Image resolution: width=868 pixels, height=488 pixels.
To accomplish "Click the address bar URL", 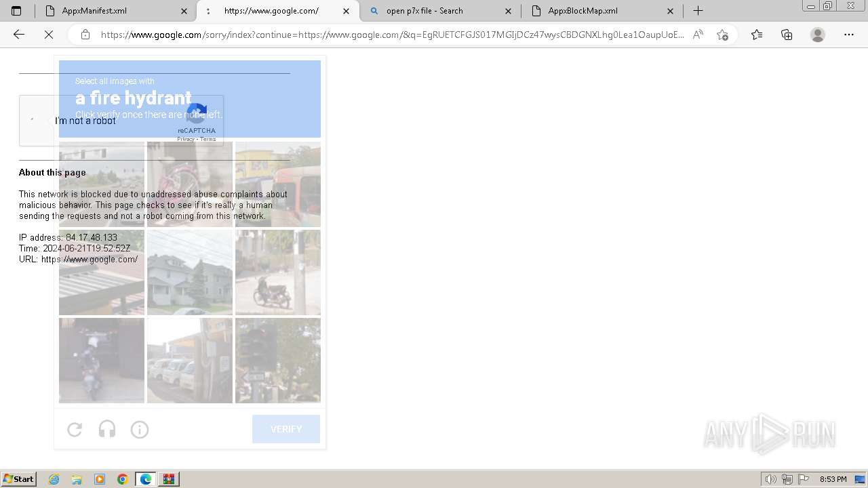I will [392, 35].
